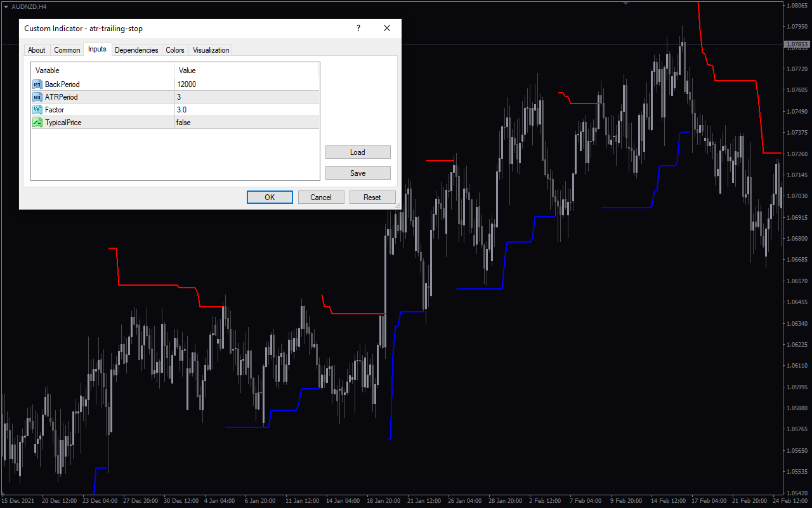
Task: Open the AUDNZD,H4 chart menu arrow
Action: (x=6, y=6)
